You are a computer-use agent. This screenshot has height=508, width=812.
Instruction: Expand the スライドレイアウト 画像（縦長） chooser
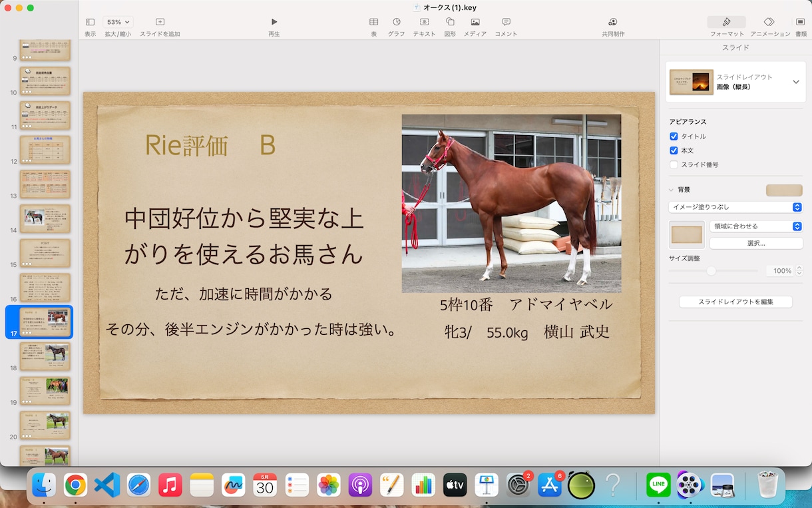[x=796, y=82]
